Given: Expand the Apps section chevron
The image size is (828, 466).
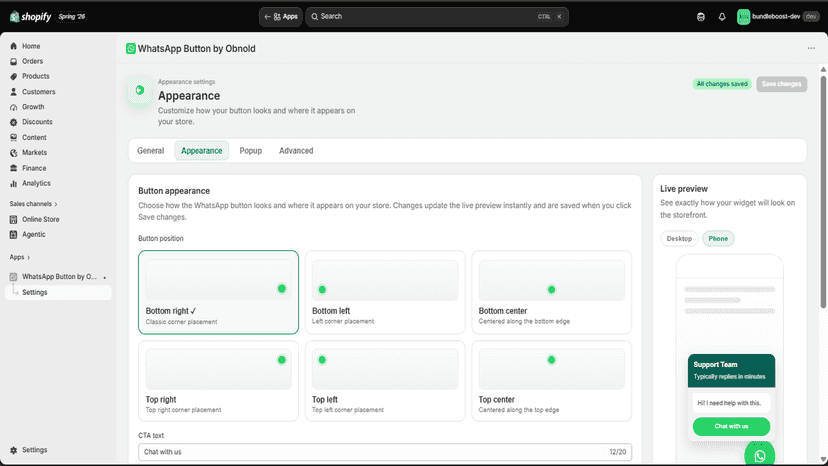Looking at the screenshot, I should point(29,257).
